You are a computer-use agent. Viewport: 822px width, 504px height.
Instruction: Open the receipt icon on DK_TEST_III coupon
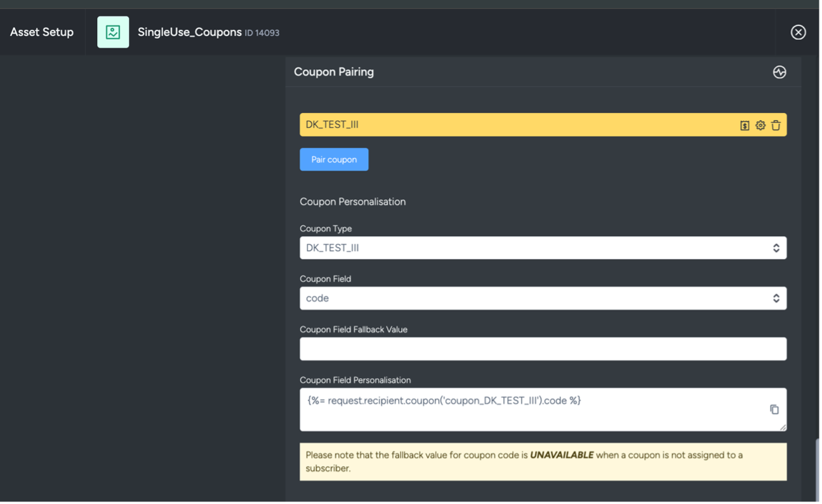(x=745, y=125)
